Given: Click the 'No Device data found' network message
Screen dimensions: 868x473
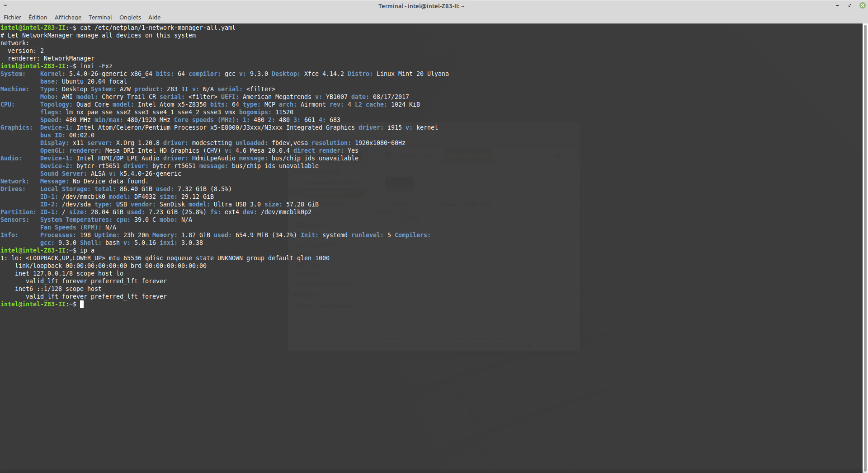Looking at the screenshot, I should tap(110, 181).
